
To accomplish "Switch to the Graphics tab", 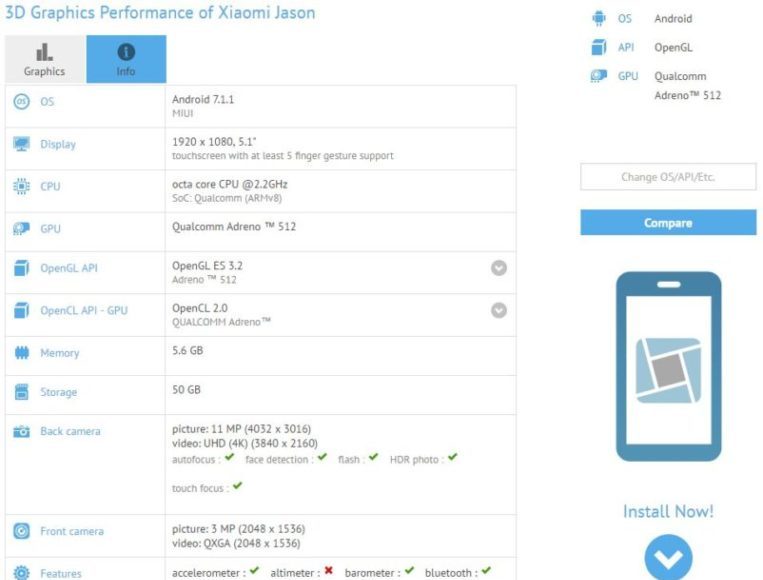I will click(x=46, y=59).
